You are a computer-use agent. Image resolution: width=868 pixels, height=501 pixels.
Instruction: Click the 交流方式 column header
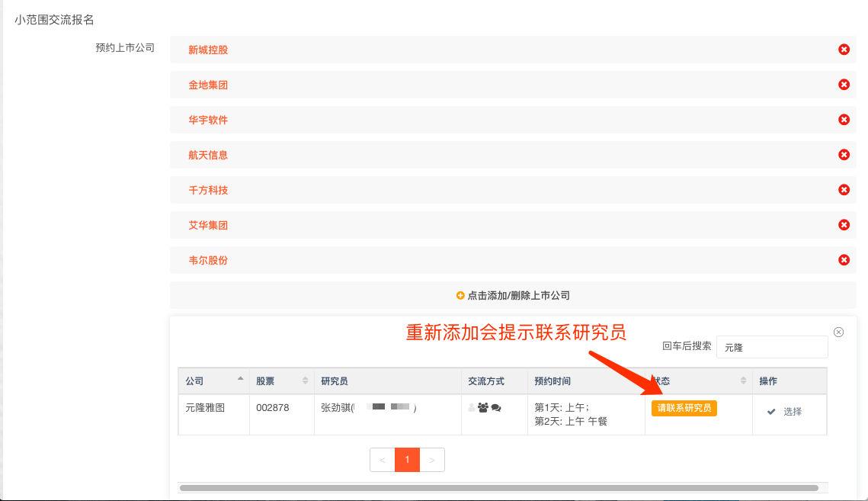[x=495, y=381]
